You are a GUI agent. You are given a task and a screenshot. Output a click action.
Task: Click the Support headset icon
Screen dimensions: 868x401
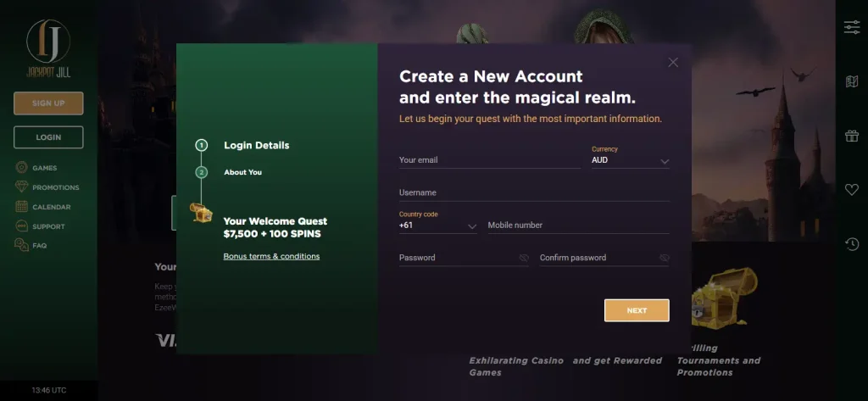(21, 226)
